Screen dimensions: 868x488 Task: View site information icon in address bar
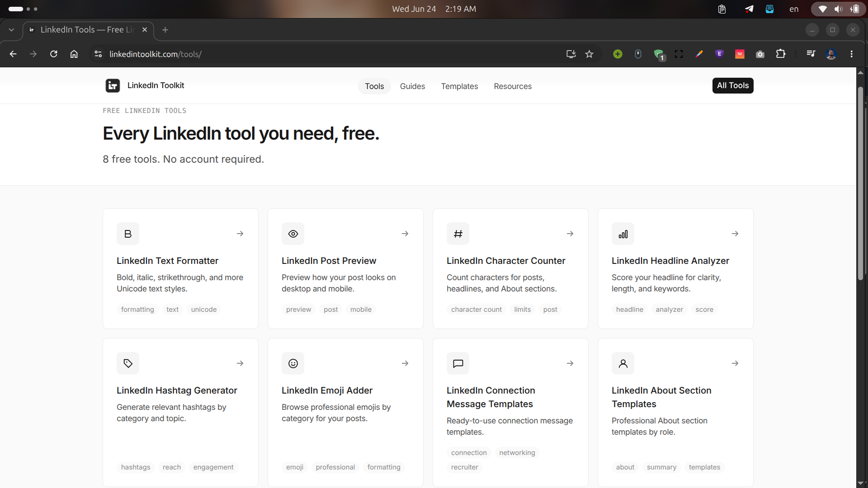coord(98,54)
